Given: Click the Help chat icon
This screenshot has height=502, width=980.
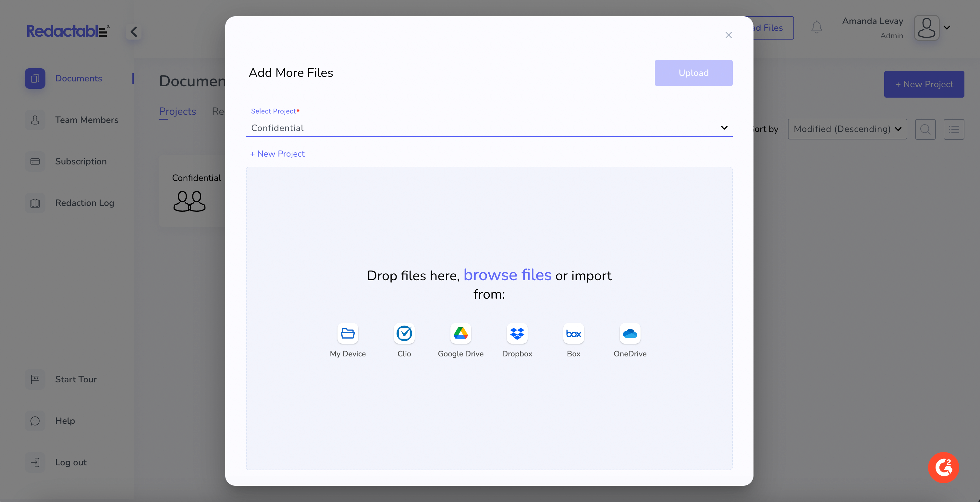Looking at the screenshot, I should click(x=35, y=421).
